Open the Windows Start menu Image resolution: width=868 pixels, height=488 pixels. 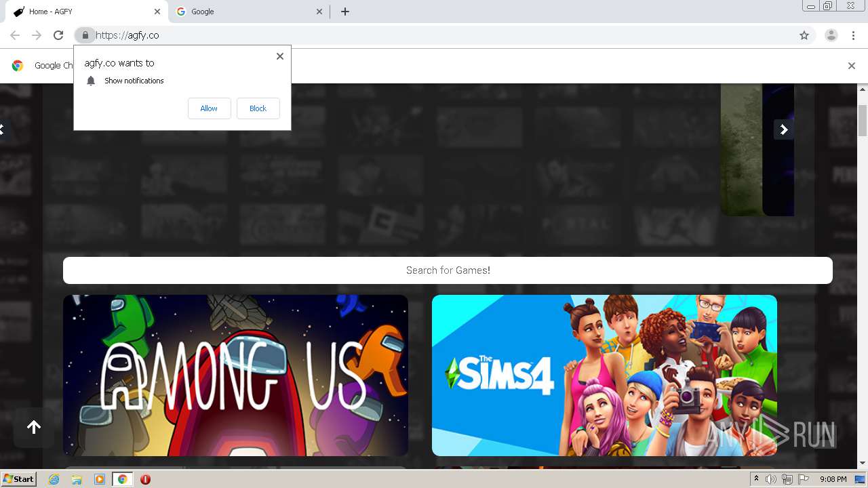[19, 479]
